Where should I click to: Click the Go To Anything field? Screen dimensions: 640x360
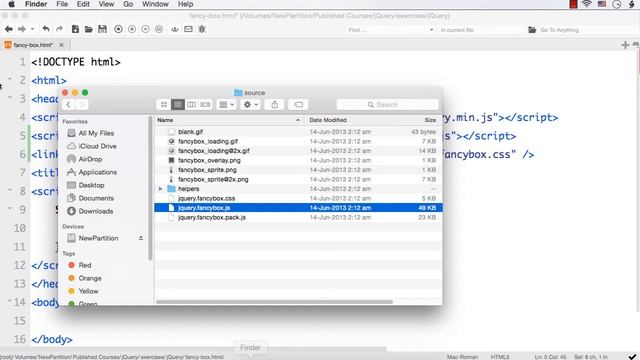[x=559, y=30]
